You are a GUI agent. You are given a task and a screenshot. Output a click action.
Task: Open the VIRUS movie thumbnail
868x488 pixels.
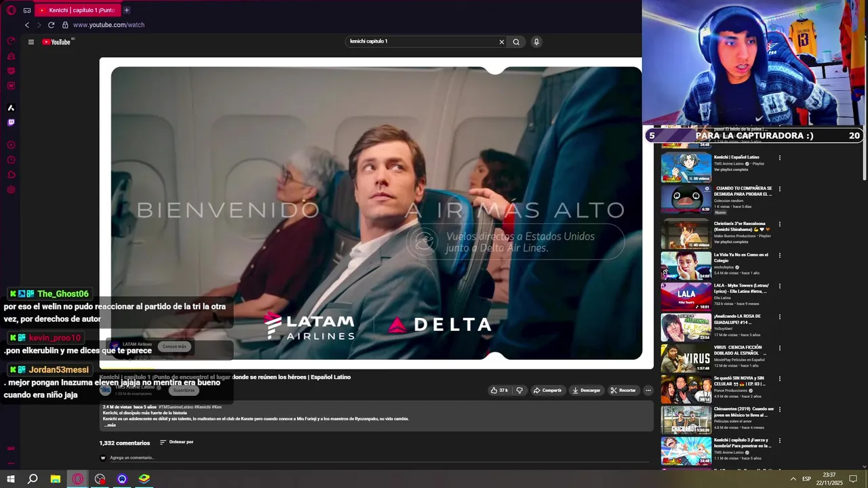tap(686, 358)
